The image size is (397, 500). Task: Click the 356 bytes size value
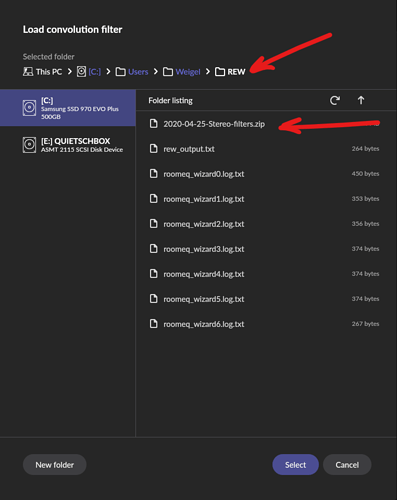point(365,224)
